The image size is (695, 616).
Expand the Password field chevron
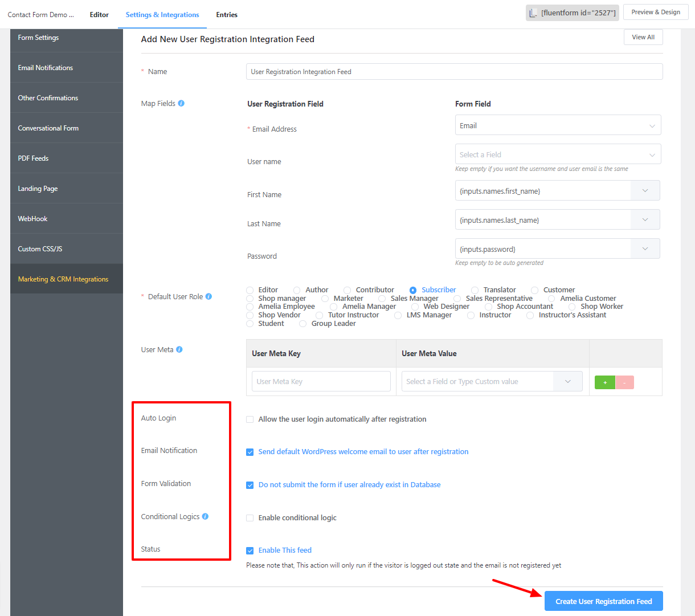[645, 249]
